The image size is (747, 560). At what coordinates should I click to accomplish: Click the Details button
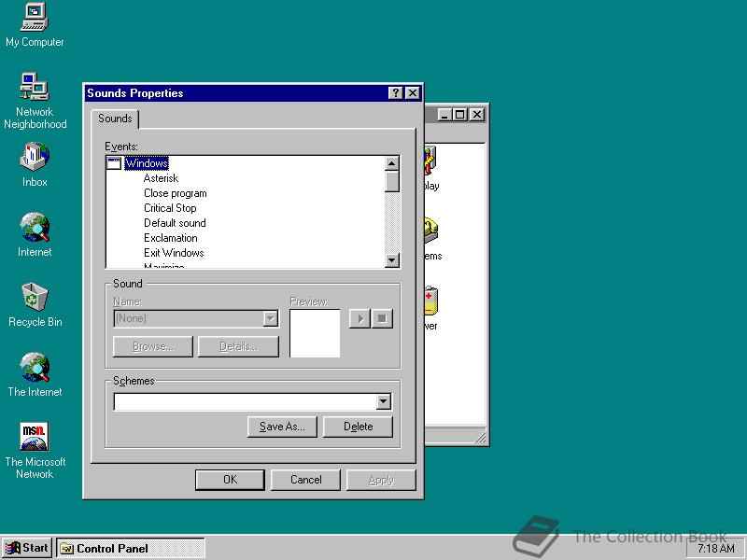click(x=238, y=346)
